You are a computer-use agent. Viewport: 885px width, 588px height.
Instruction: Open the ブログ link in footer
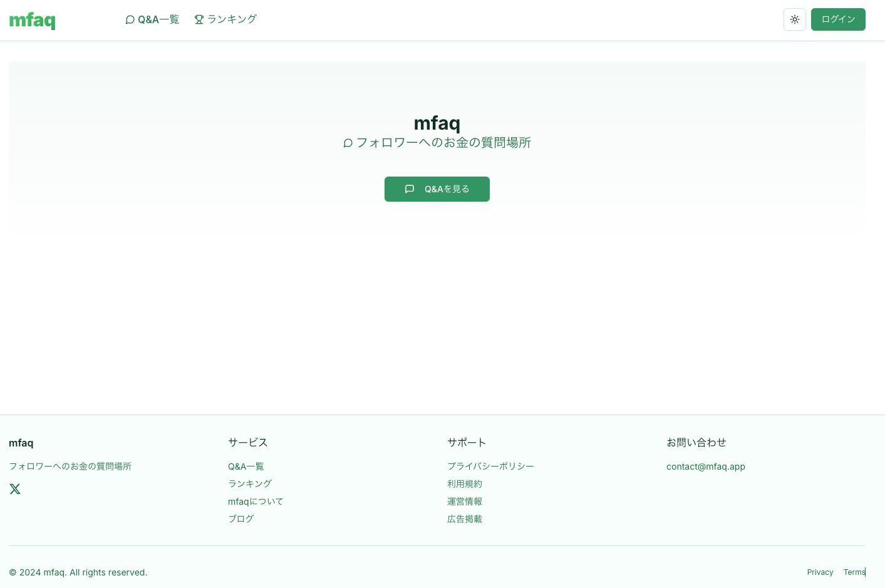[241, 518]
